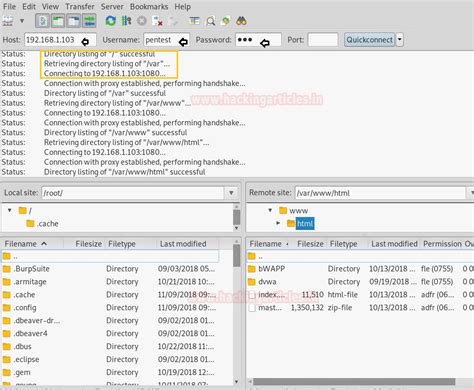Click the remote file list horizontal scrollbar
This screenshot has height=390, width=474.
point(354,382)
